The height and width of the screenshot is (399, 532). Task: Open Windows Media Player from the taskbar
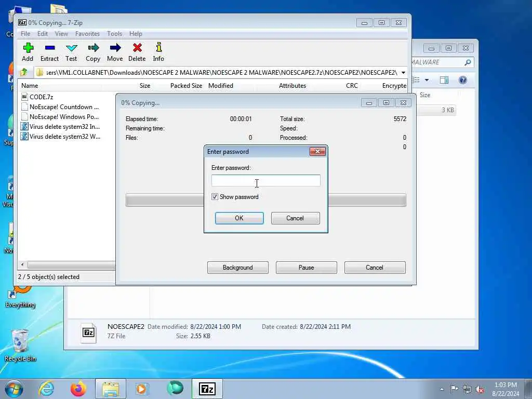pos(141,389)
